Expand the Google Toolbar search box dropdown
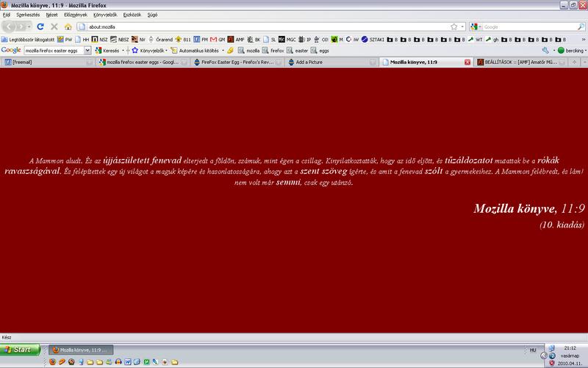The image size is (588, 368). (x=87, y=50)
